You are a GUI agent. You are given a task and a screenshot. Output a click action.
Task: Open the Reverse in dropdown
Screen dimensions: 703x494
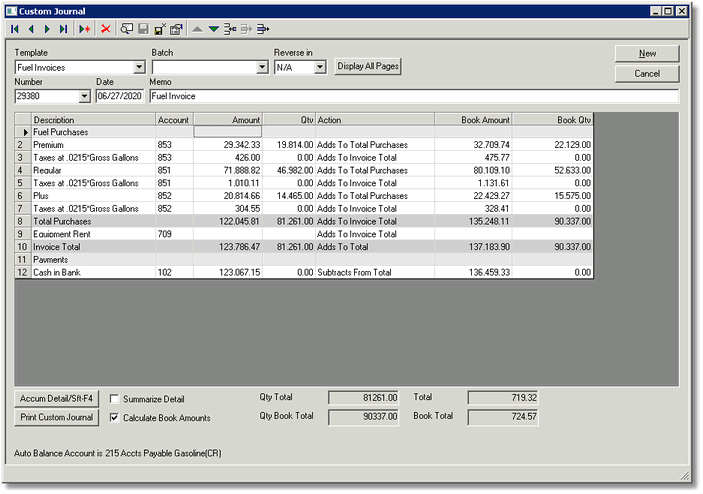click(320, 68)
